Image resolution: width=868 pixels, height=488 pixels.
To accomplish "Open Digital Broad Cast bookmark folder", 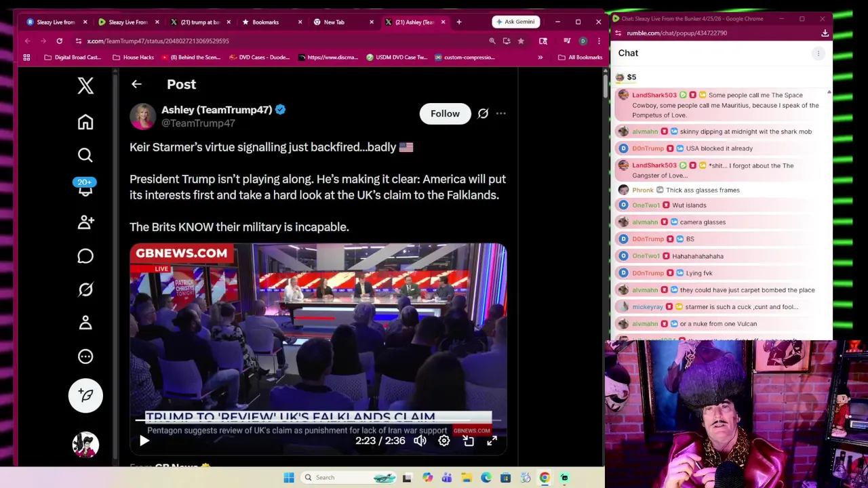I will (73, 58).
